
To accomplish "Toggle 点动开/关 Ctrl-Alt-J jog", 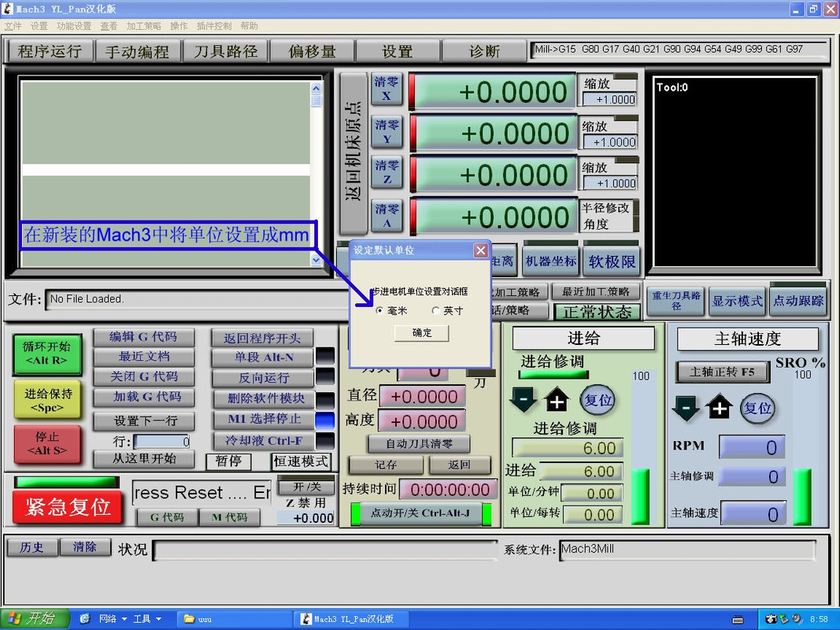I will (420, 513).
